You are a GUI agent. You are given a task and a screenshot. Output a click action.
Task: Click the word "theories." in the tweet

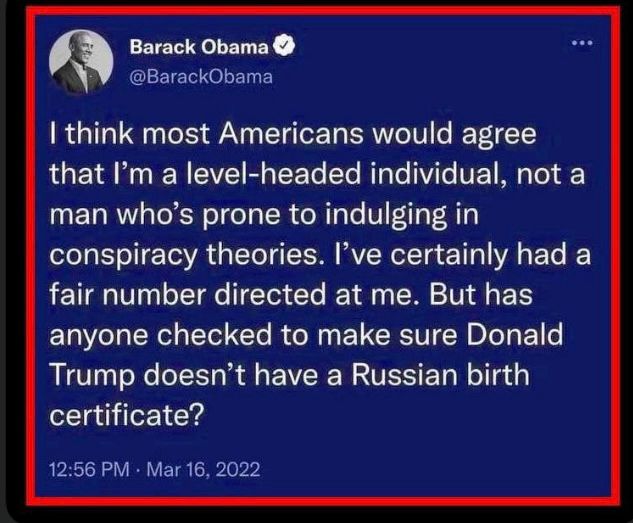pos(263,255)
